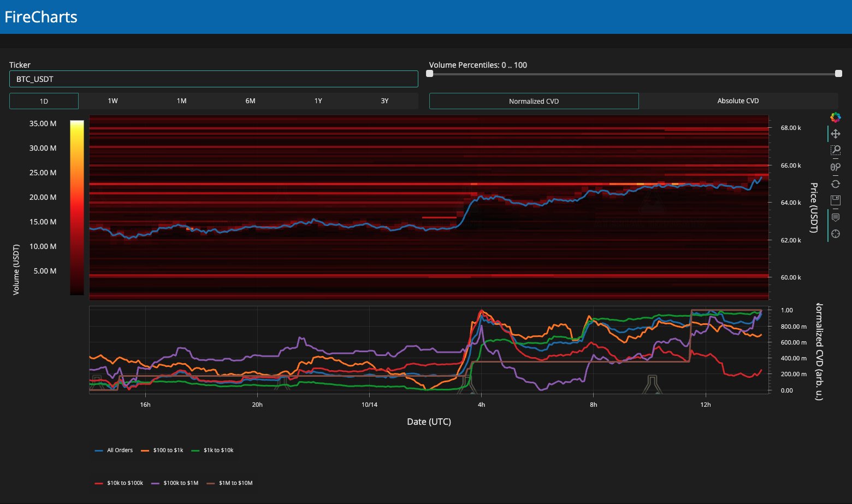Open the BTC_USDT ticker selector
Viewport: 852px width, 504px height.
click(x=214, y=79)
